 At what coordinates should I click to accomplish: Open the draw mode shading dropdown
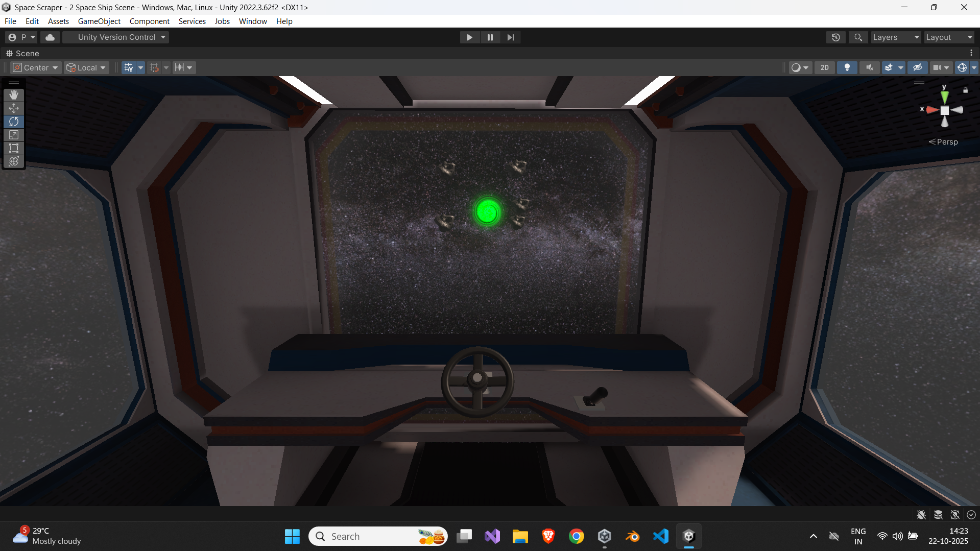pyautogui.click(x=800, y=67)
